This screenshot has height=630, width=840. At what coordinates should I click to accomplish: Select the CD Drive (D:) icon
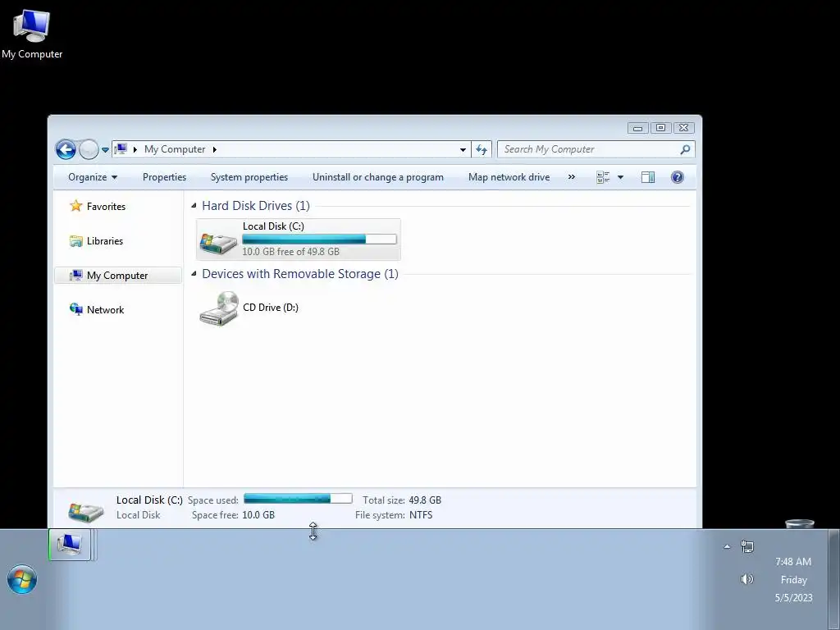(x=219, y=308)
